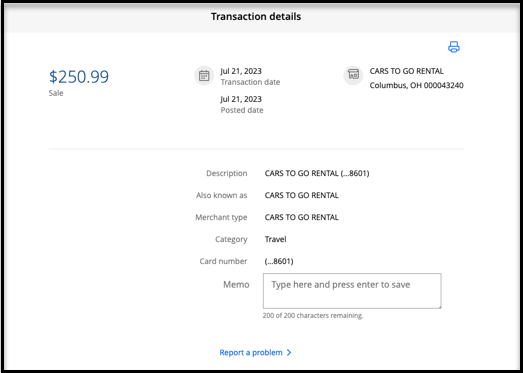Click the Travel category value
Image resolution: width=523 pixels, height=373 pixels.
click(276, 239)
